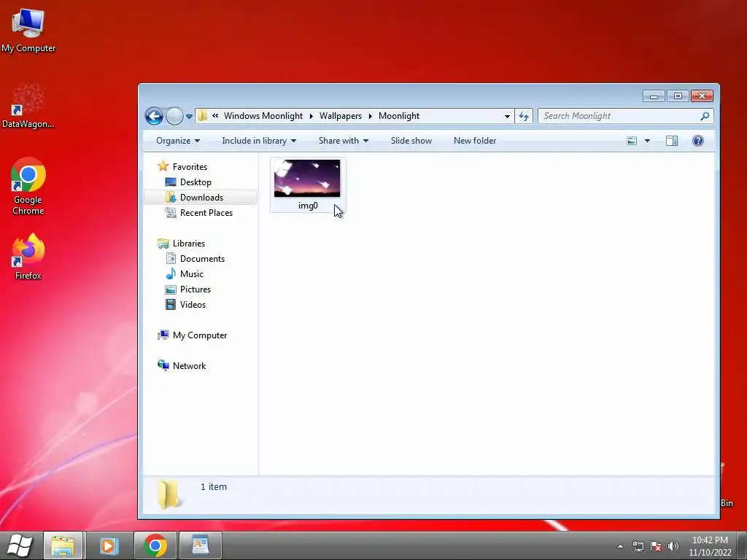
Task: Click the volume speaker tray icon
Action: [673, 546]
